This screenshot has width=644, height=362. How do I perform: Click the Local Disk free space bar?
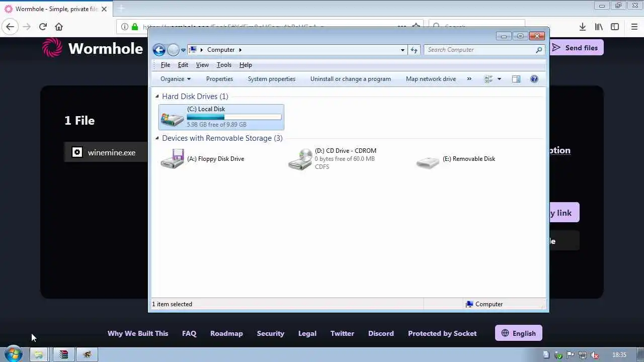234,117
